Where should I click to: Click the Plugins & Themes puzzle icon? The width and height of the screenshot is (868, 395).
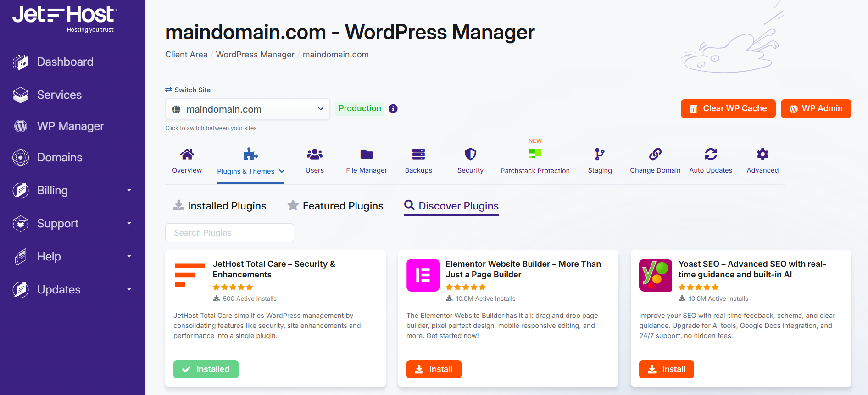tap(250, 154)
